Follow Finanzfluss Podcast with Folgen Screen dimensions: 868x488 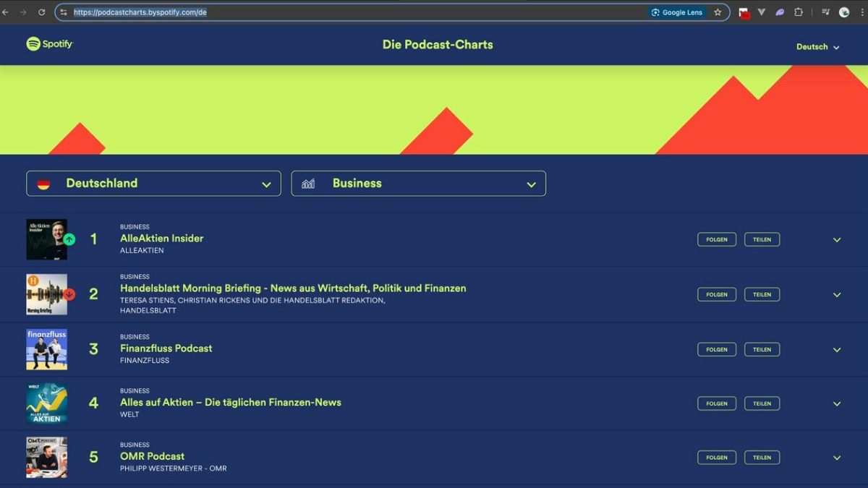pos(717,349)
